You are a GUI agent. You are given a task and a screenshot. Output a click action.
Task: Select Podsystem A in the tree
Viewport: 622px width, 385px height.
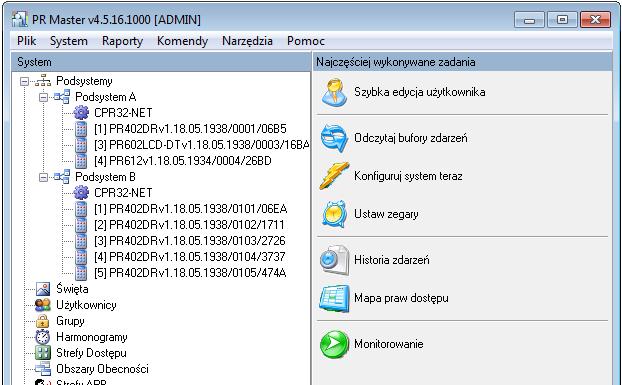pos(106,97)
